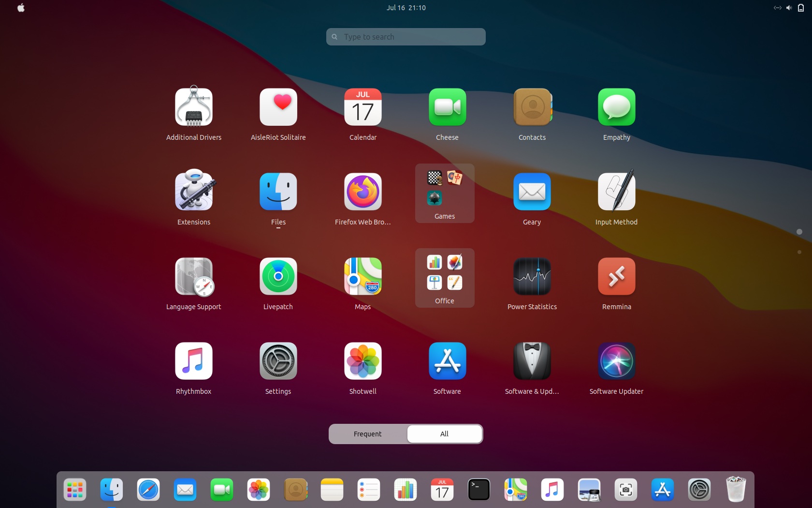Launch Rhythmbox music player

[x=194, y=361]
